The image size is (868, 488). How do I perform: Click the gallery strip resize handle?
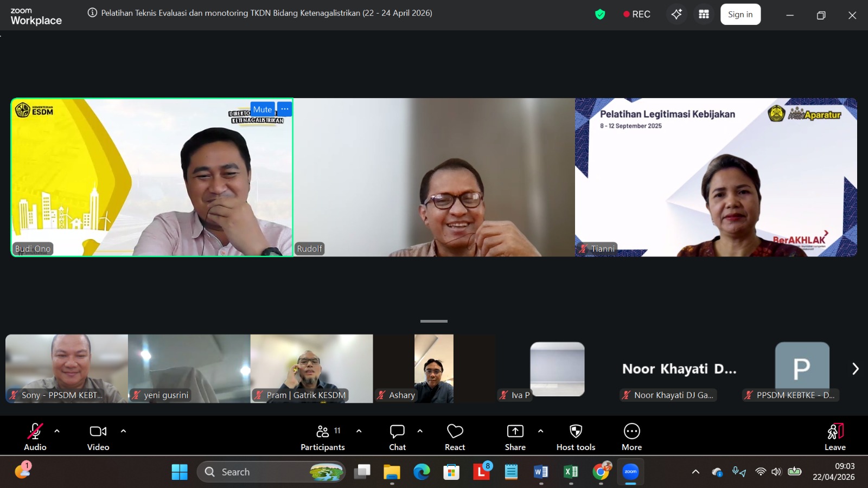(434, 321)
